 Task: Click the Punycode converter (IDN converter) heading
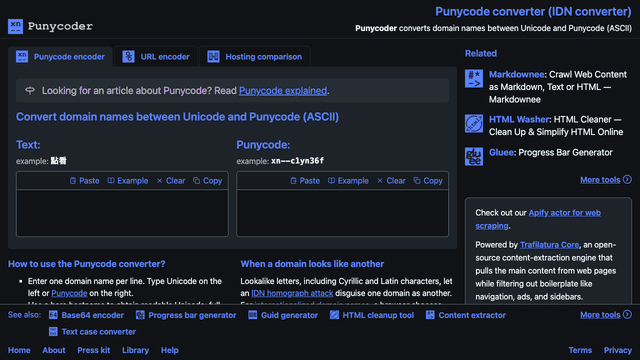coord(533,11)
